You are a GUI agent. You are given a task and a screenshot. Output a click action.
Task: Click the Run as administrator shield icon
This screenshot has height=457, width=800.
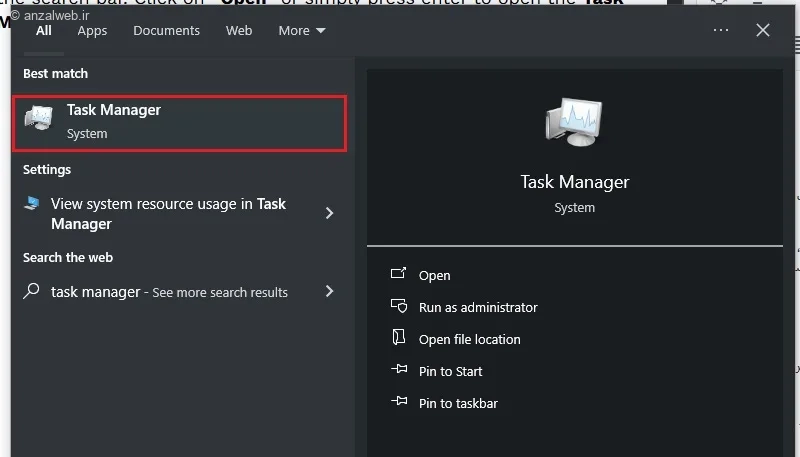(399, 306)
